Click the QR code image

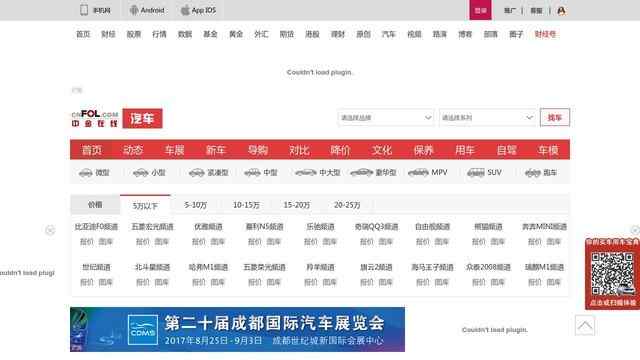(613, 274)
